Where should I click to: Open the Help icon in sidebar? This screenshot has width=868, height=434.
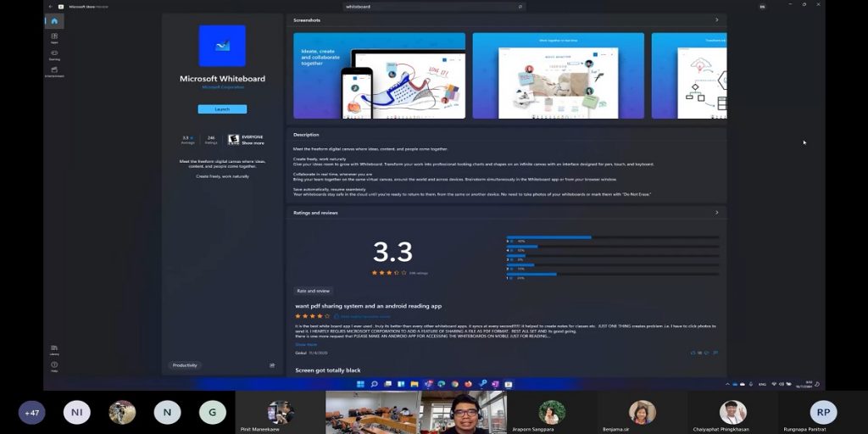pyautogui.click(x=54, y=366)
